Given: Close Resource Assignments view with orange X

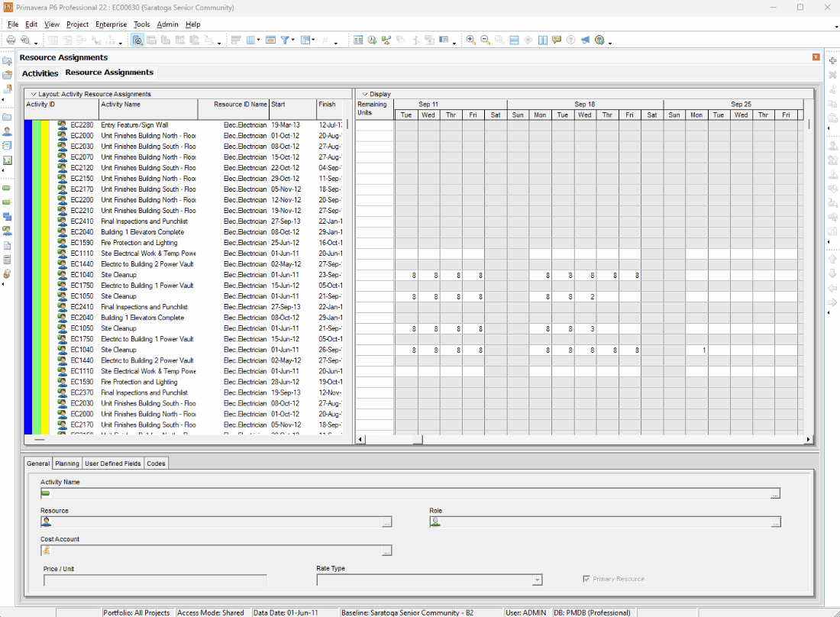Looking at the screenshot, I should pos(816,57).
